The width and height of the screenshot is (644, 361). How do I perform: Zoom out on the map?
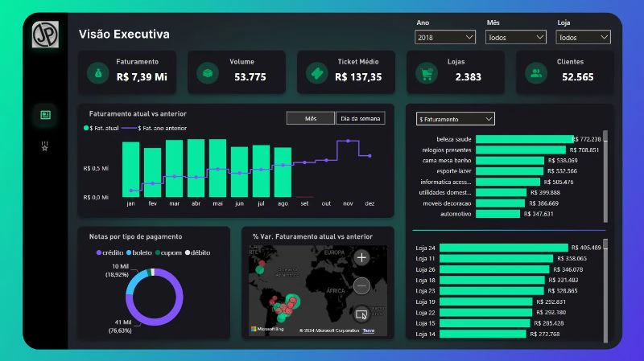click(x=361, y=285)
